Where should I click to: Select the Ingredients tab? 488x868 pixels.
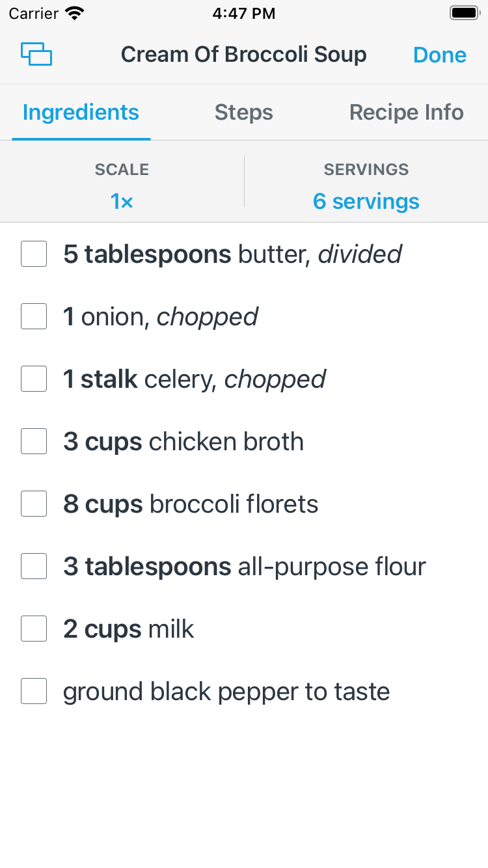[81, 113]
